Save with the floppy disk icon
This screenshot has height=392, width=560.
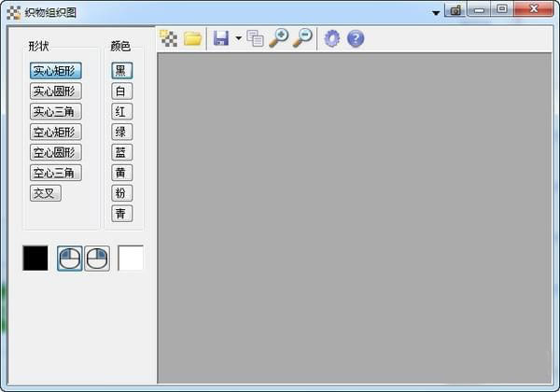point(221,38)
